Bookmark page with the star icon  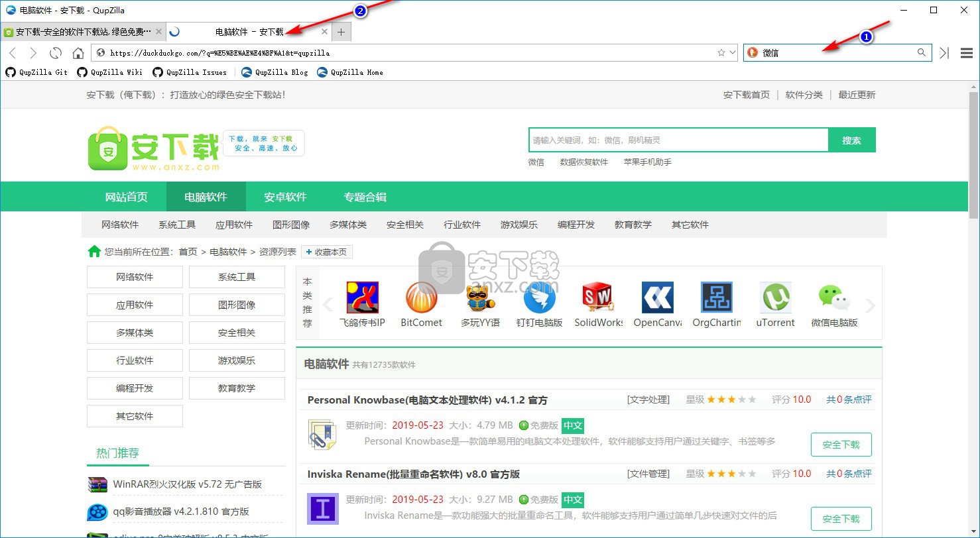point(721,53)
